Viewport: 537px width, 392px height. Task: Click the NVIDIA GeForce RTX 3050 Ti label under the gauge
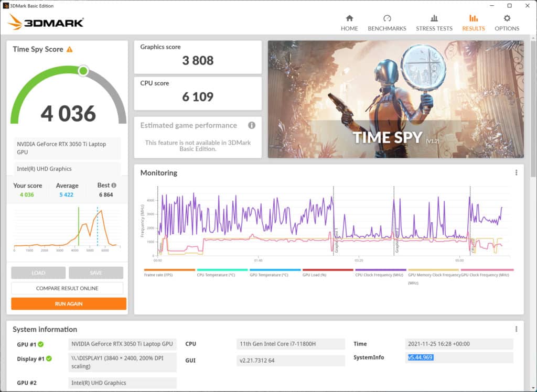pos(67,148)
